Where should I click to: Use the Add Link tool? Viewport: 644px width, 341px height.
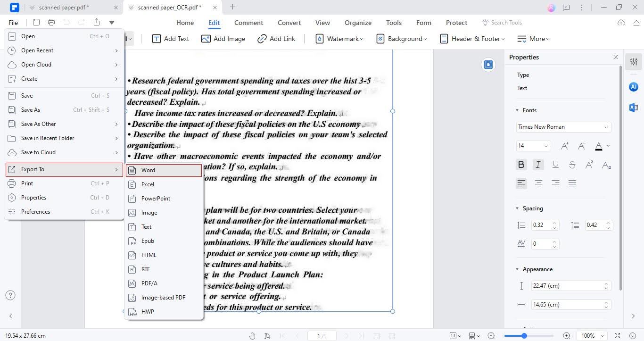click(276, 39)
